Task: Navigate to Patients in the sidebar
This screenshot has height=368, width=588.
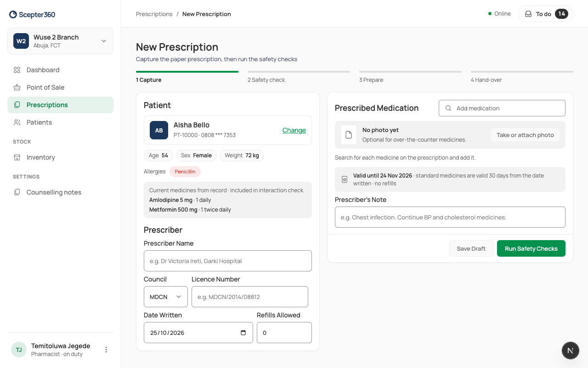Action: pyautogui.click(x=60, y=122)
